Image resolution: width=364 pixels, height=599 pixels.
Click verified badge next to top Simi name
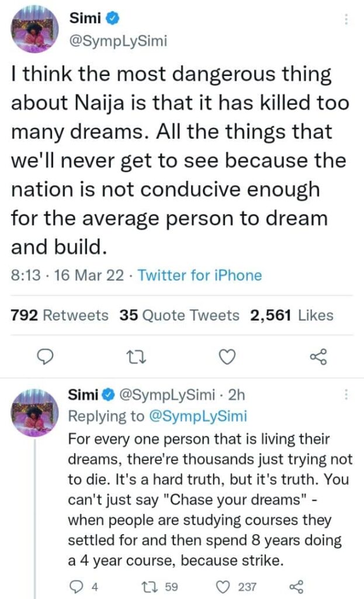click(115, 18)
